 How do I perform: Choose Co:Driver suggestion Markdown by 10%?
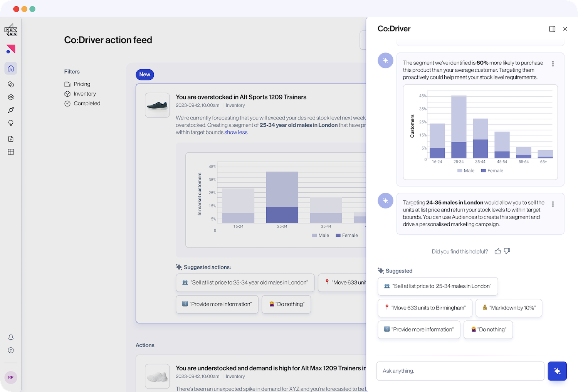509,308
